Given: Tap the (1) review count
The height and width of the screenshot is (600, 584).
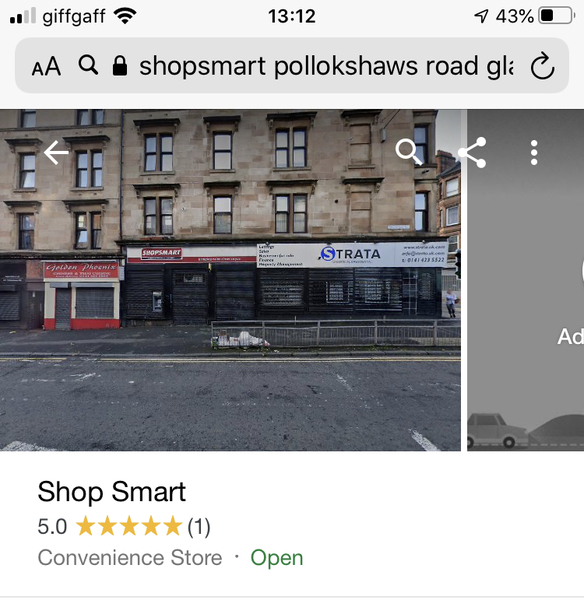Looking at the screenshot, I should tap(199, 527).
